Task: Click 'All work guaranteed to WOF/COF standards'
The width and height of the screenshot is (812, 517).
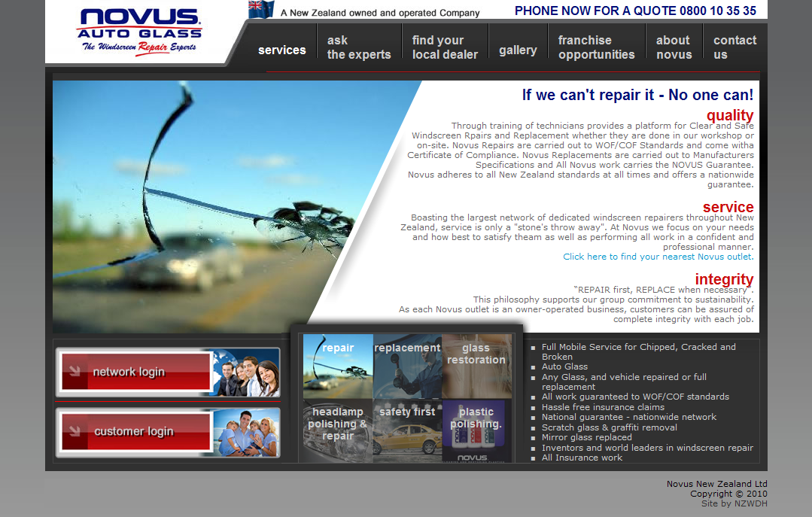Action: click(x=635, y=397)
